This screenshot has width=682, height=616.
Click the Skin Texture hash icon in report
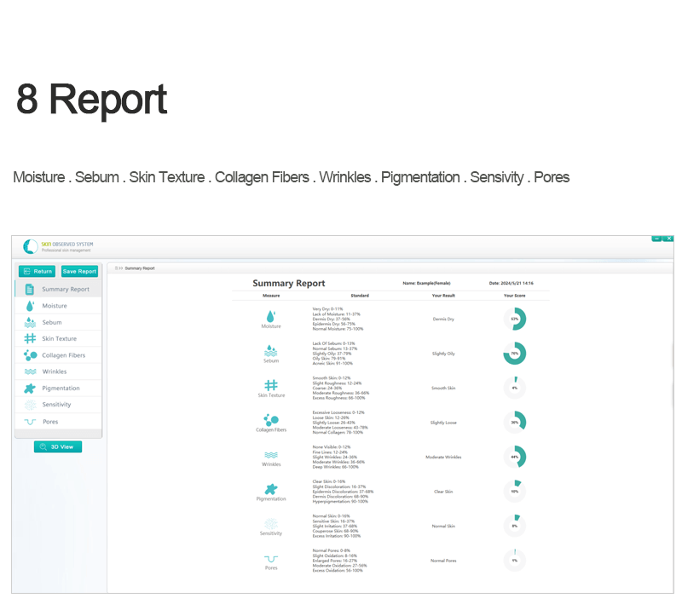(x=271, y=385)
